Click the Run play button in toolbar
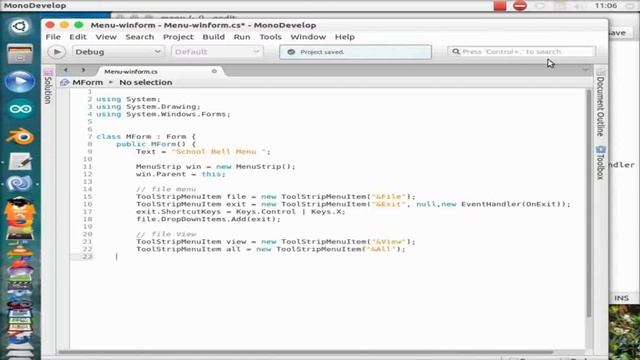Image resolution: width=640 pixels, height=360 pixels. point(57,52)
